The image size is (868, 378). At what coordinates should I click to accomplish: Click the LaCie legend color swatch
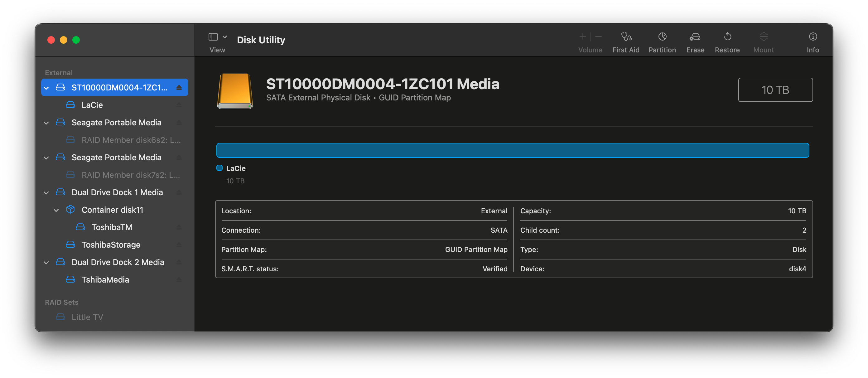coord(219,168)
